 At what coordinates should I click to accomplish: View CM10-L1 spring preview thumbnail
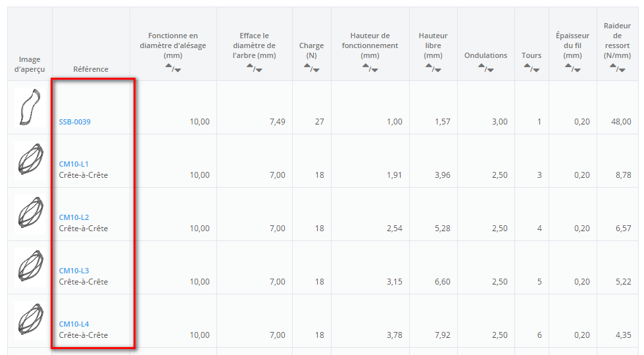(x=30, y=159)
